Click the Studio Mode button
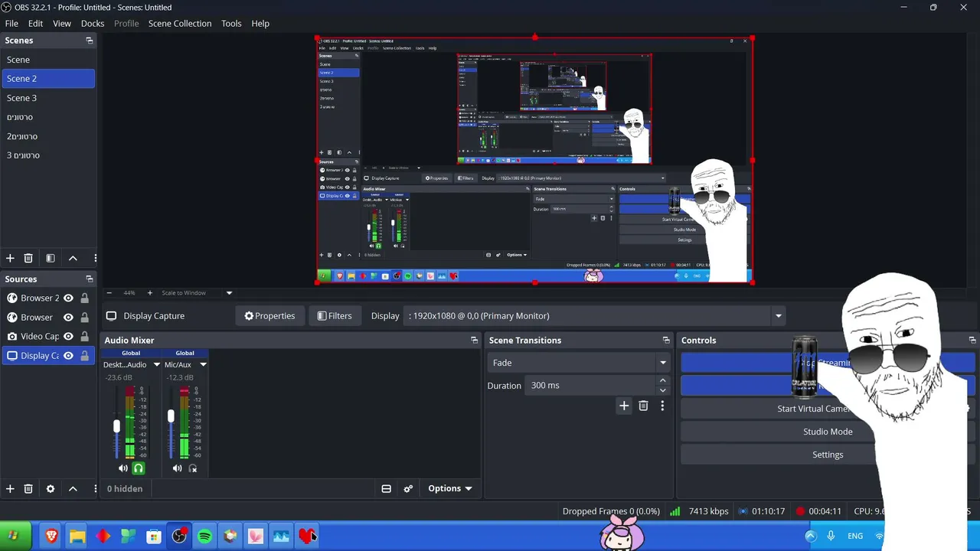The height and width of the screenshot is (551, 980). 828,432
